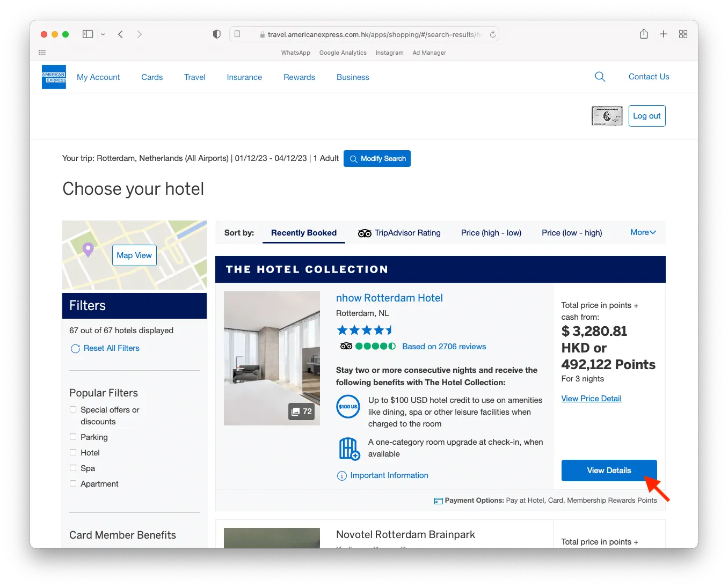Open the nhow Rotterdam Hotel room photo
Viewport: 728px width, 588px height.
tap(272, 358)
